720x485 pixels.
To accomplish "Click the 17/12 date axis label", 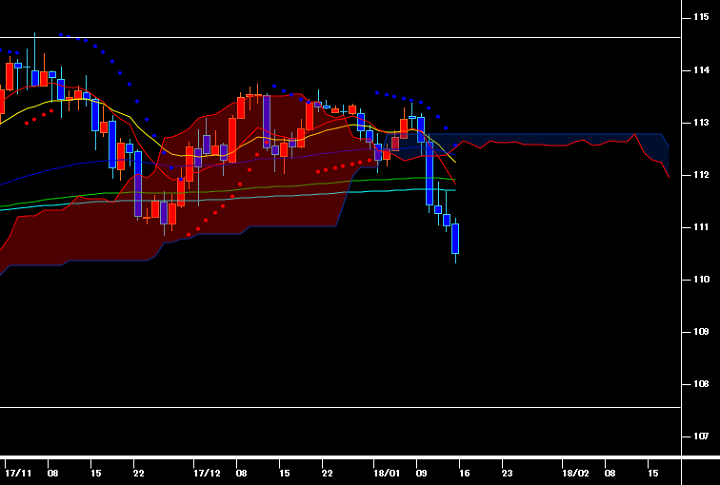I will (x=207, y=473).
